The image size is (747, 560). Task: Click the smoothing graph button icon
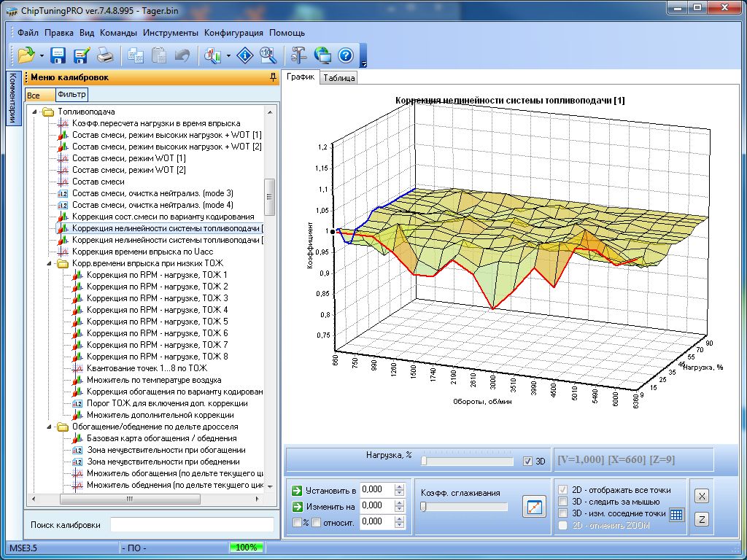point(534,507)
